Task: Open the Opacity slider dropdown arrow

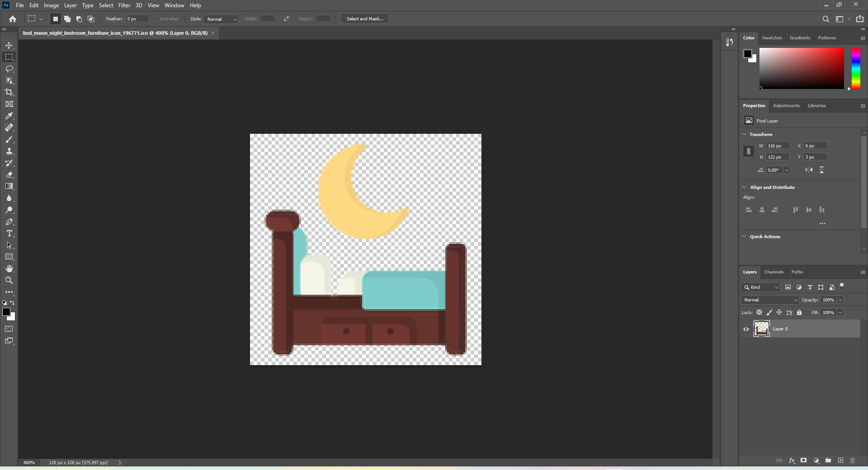Action: point(840,300)
